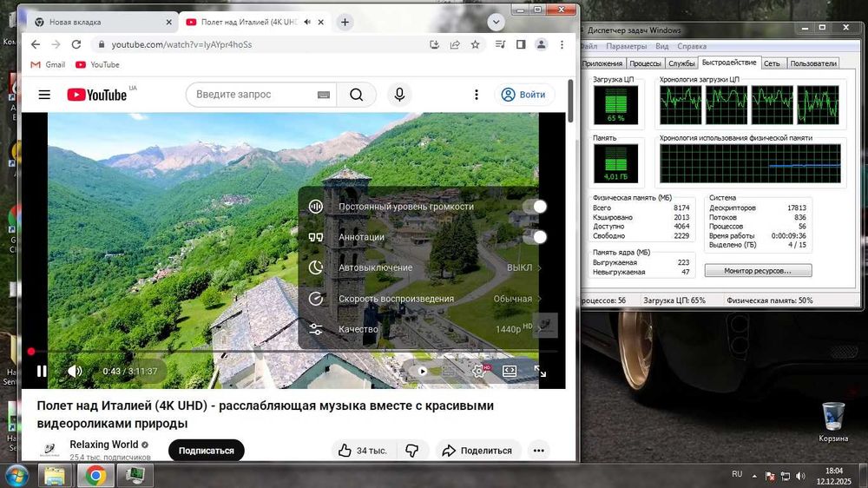The height and width of the screenshot is (488, 868).
Task: Click the Relaxing World channel avatar
Action: [x=49, y=449]
